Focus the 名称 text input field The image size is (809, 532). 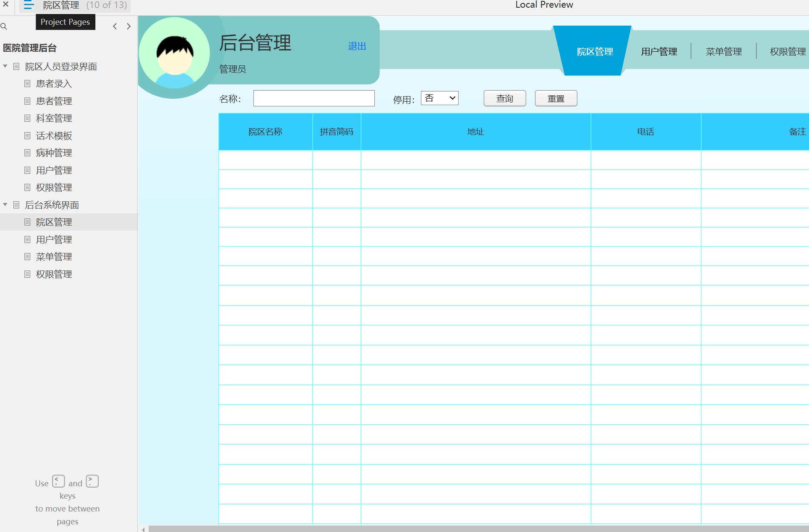pyautogui.click(x=314, y=98)
